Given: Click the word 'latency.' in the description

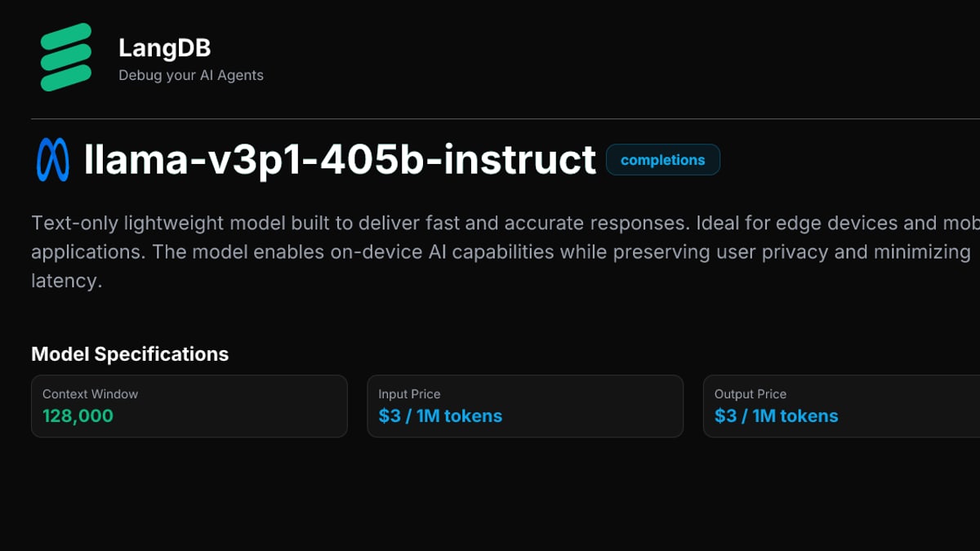Looking at the screenshot, I should tap(66, 282).
